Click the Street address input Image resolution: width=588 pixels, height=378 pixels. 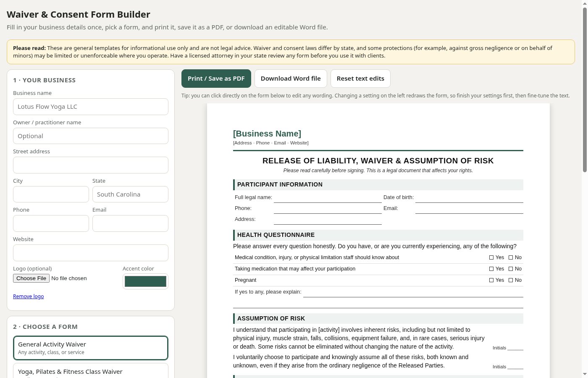pyautogui.click(x=91, y=165)
